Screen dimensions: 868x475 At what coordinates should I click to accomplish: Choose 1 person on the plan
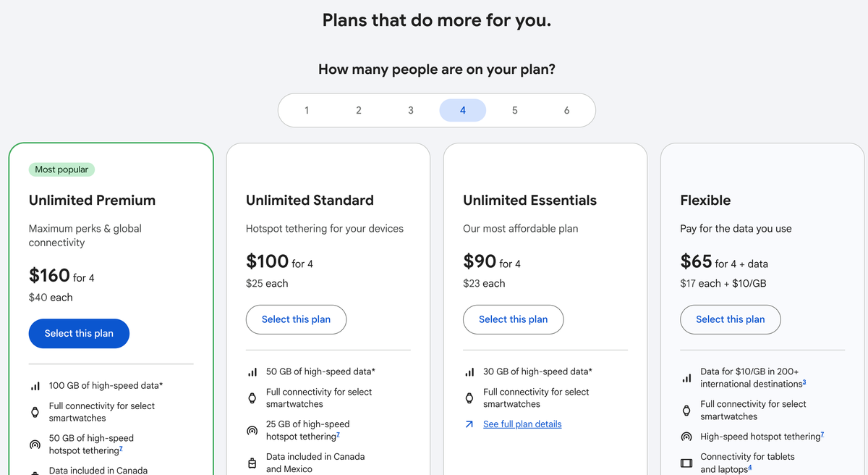click(x=307, y=111)
